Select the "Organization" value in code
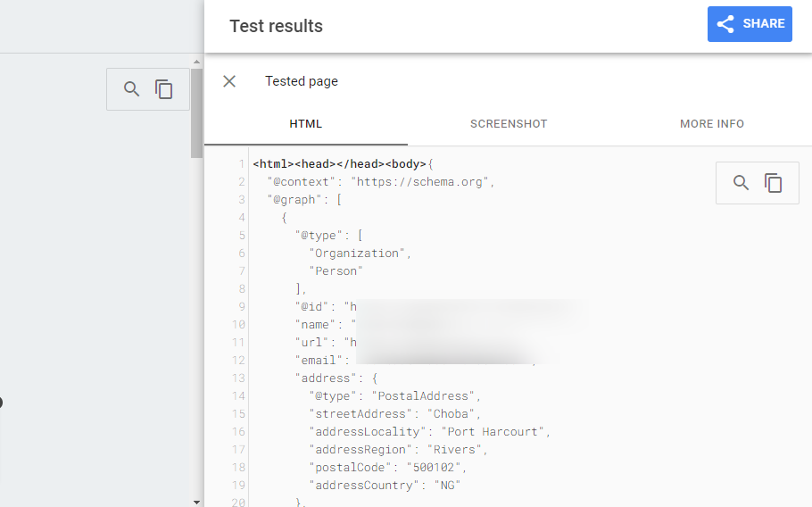 click(357, 253)
